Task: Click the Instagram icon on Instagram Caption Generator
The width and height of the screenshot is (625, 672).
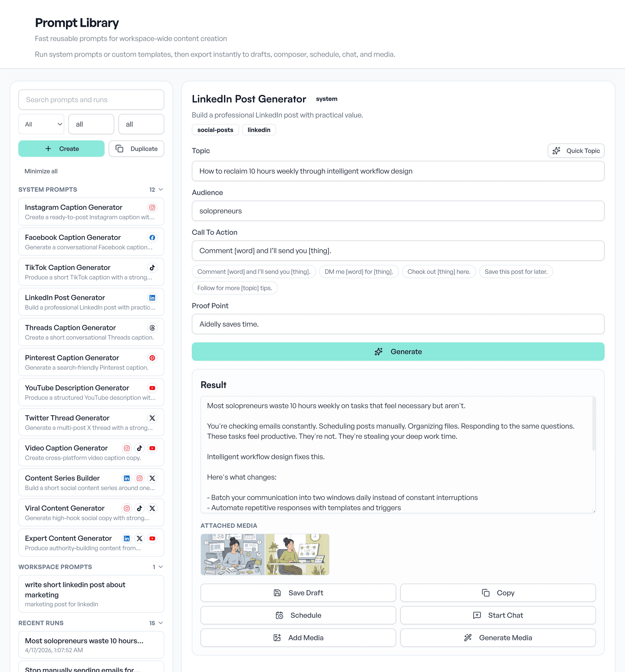Action: (x=152, y=207)
